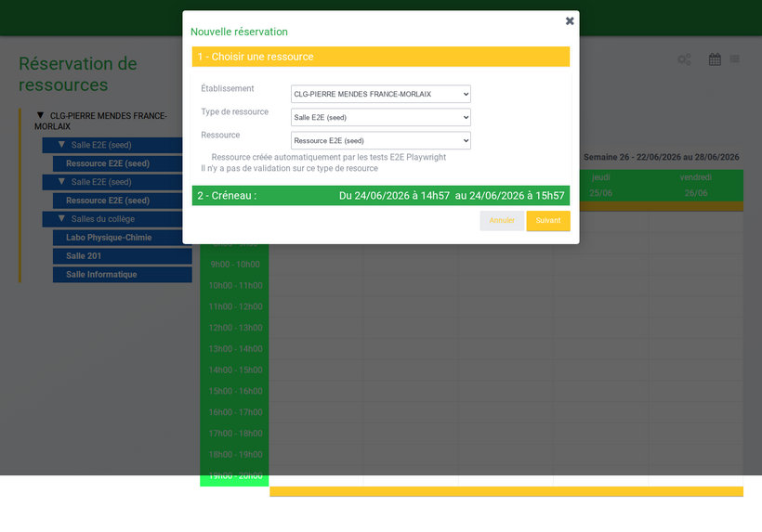Open the Type de ressource dropdown
Viewport: 762px width, 532px height.
point(380,118)
